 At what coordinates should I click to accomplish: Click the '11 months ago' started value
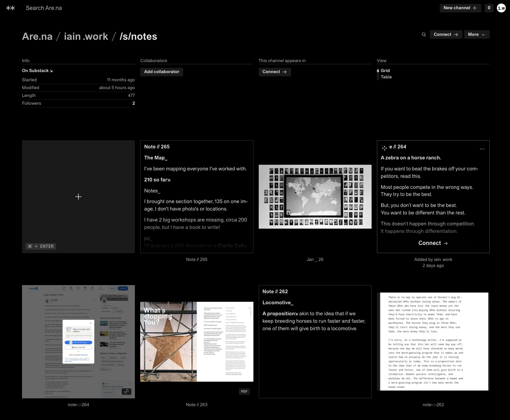pyautogui.click(x=121, y=80)
